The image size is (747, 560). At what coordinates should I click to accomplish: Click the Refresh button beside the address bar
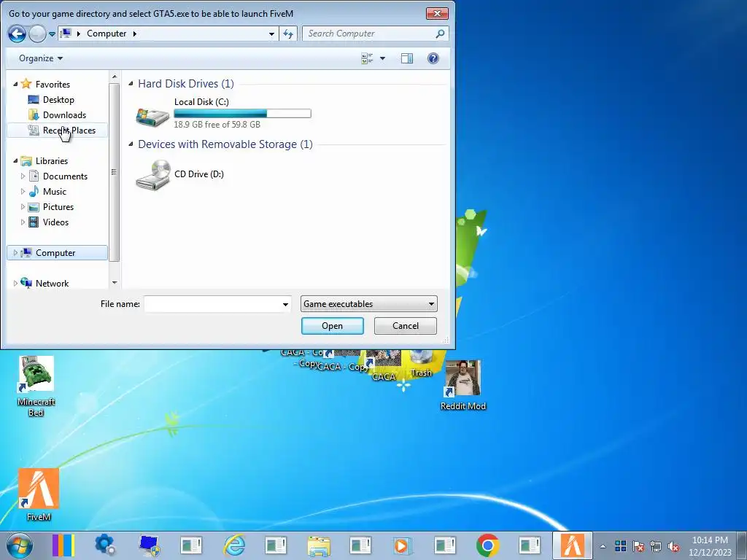(288, 34)
